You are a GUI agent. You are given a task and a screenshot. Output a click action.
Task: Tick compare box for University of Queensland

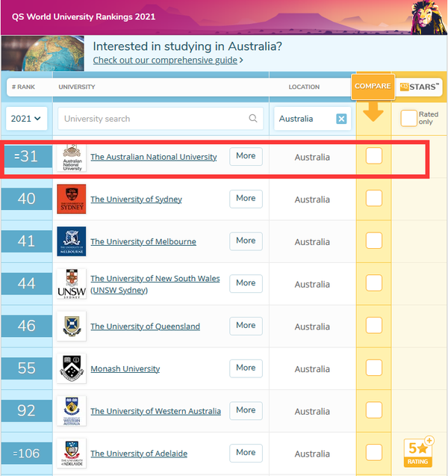pyautogui.click(x=373, y=326)
